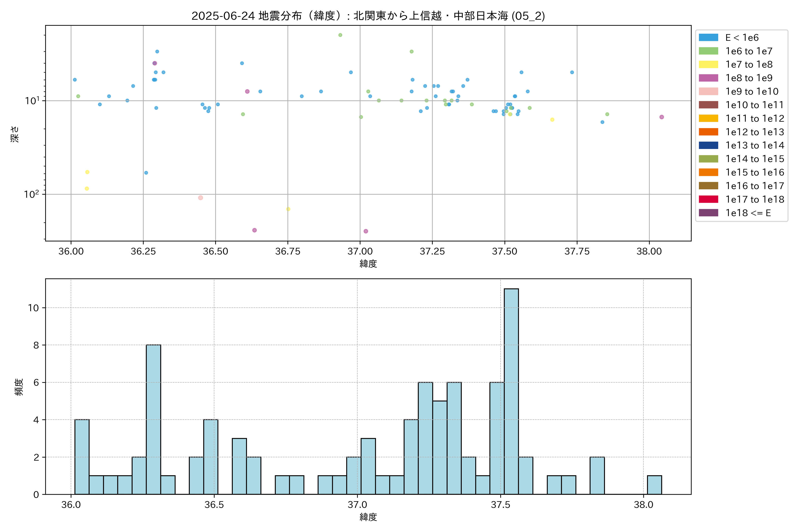Click the topmost green scatter point
798x532 pixels.
(x=340, y=35)
